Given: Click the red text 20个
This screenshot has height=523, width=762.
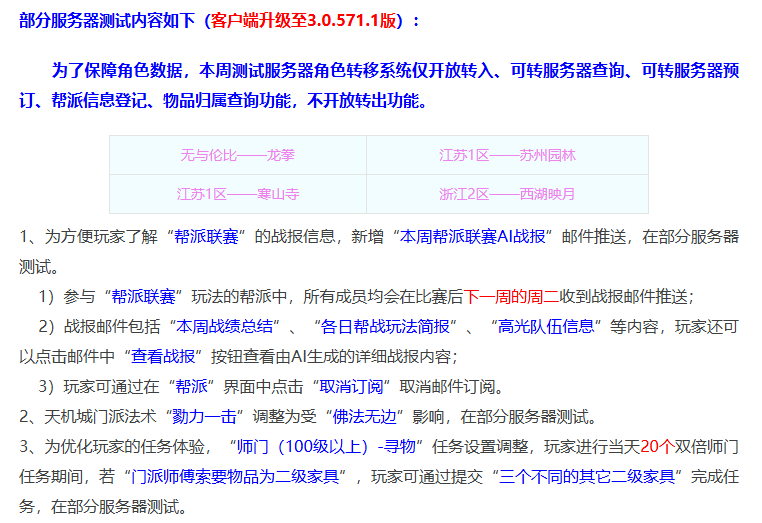Looking at the screenshot, I should coord(657,447).
